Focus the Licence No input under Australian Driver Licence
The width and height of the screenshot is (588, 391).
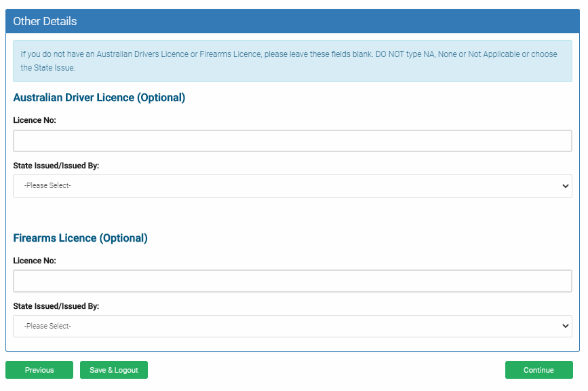(x=292, y=141)
